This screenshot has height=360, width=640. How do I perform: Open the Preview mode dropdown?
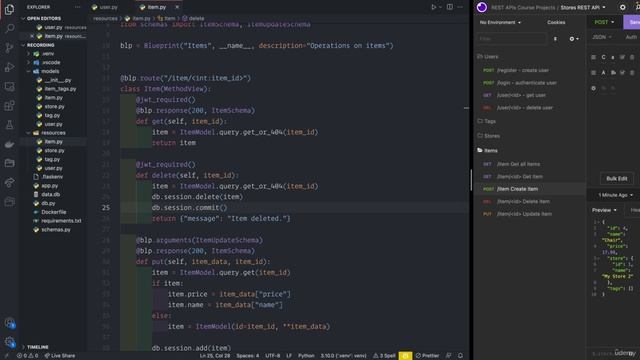[x=604, y=210]
